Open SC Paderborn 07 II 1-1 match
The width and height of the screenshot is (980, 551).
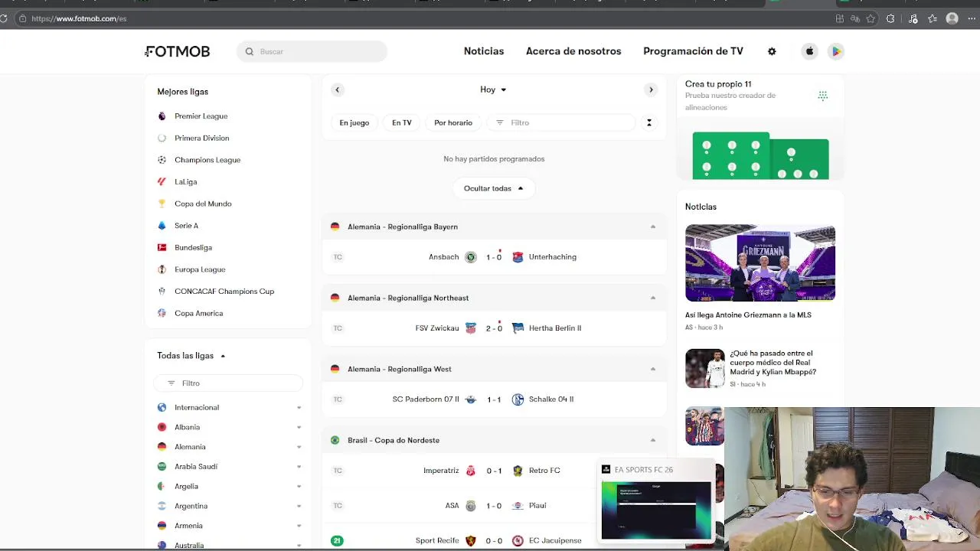tap(494, 399)
